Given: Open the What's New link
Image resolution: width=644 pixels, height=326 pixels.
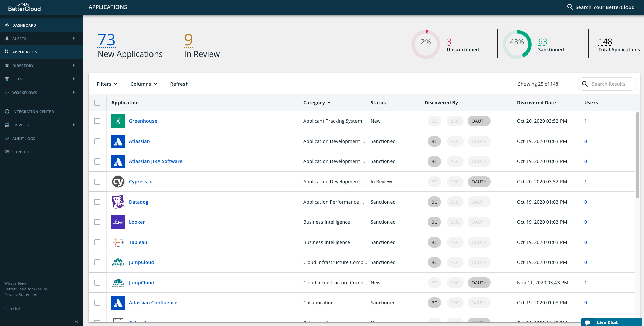Looking at the screenshot, I should [15, 283].
